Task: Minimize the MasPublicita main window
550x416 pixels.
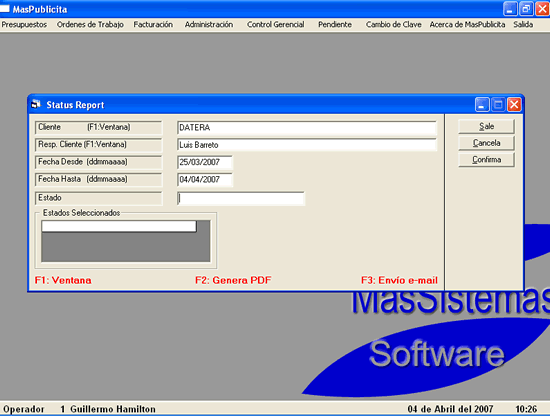Action: (510, 9)
